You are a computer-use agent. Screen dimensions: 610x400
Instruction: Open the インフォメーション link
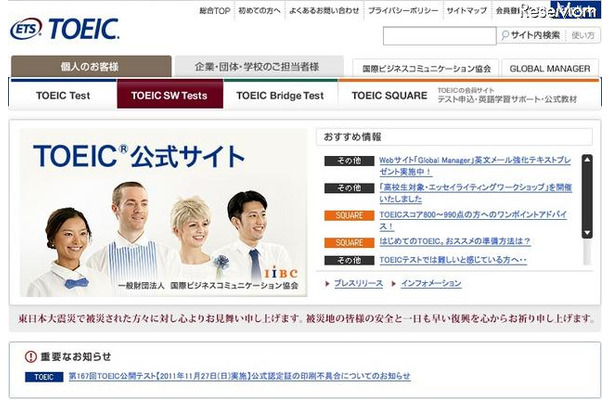[431, 284]
